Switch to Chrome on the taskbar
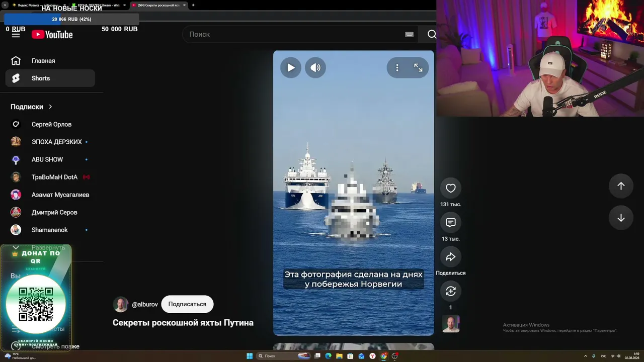The height and width of the screenshot is (362, 644). [384, 356]
